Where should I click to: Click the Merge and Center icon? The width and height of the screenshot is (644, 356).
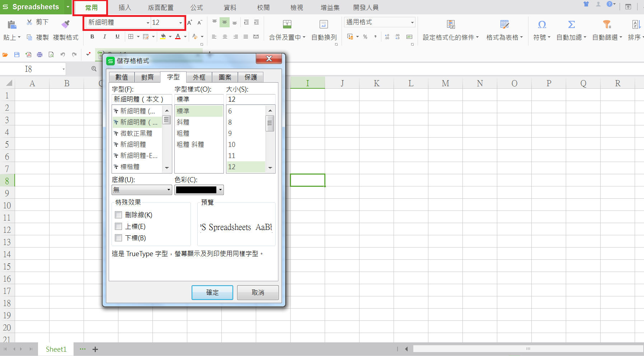coord(287,24)
